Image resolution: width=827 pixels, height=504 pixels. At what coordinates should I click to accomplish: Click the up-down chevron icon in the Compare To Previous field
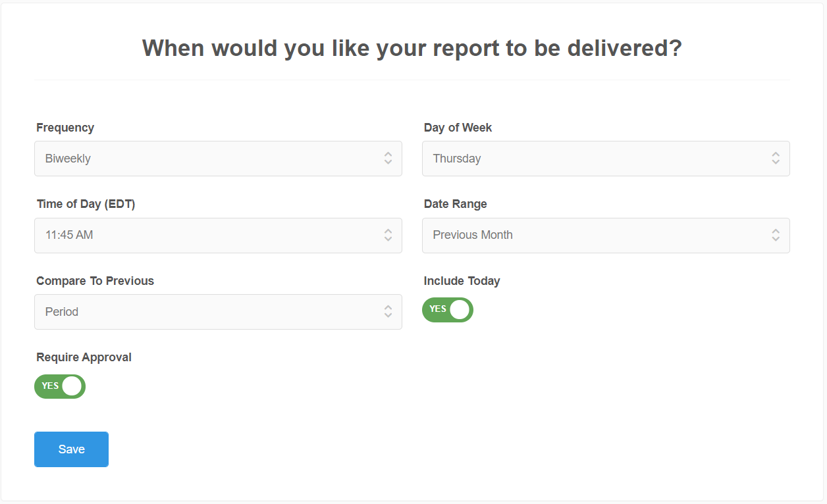coord(388,312)
